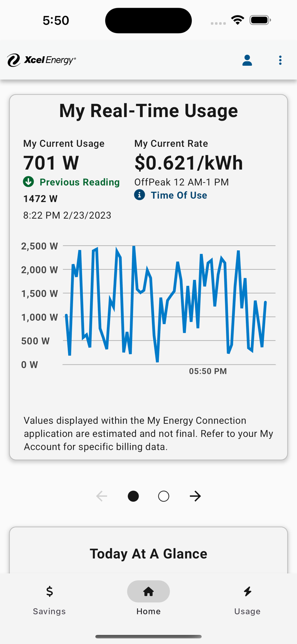The height and width of the screenshot is (644, 297).
Task: Open the My Real-Time Usage card
Action: click(148, 110)
